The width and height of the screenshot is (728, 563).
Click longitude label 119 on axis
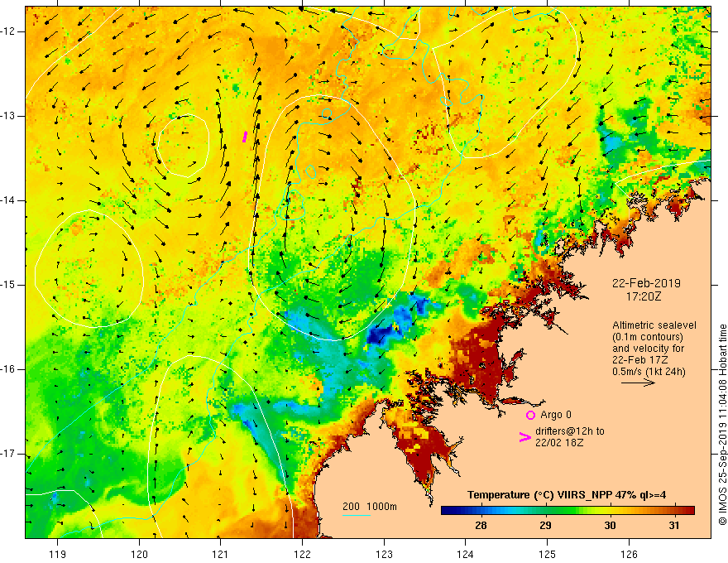(58, 554)
